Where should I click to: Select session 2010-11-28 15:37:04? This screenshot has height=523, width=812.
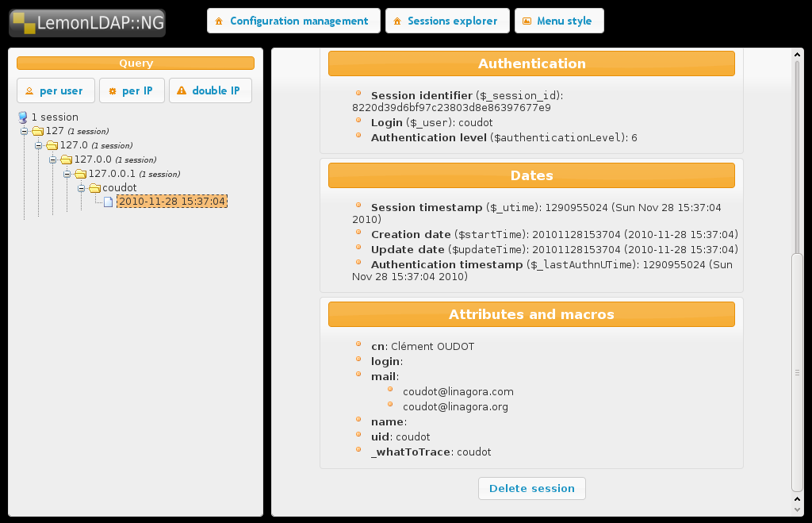[x=172, y=201]
